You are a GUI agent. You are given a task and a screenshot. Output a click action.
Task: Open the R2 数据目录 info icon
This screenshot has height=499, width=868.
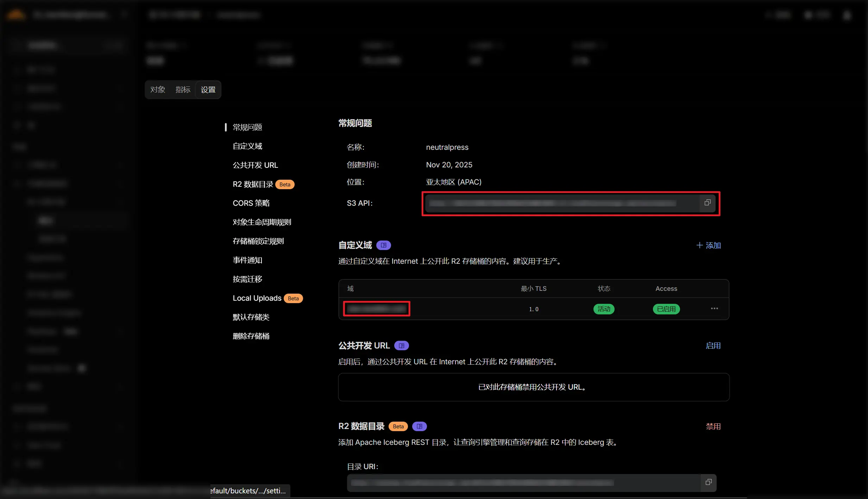point(419,426)
